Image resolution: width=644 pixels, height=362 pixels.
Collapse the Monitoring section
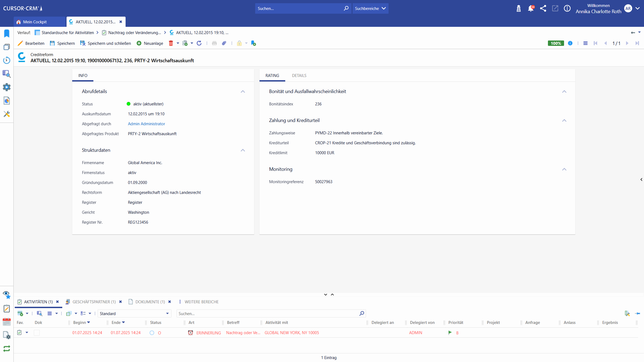pyautogui.click(x=564, y=169)
